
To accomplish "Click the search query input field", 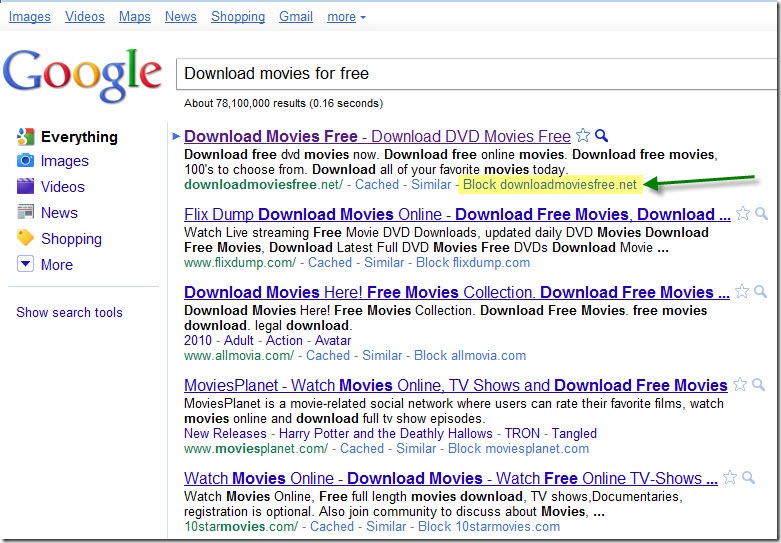I will (478, 74).
